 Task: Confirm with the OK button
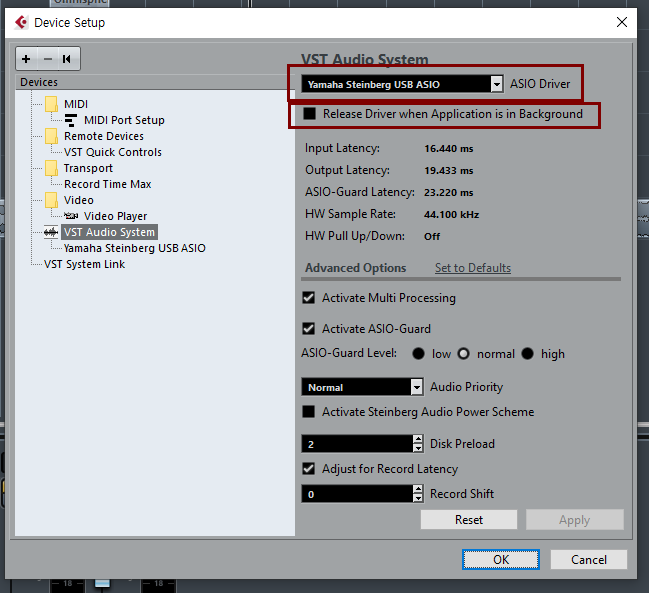[x=501, y=559]
